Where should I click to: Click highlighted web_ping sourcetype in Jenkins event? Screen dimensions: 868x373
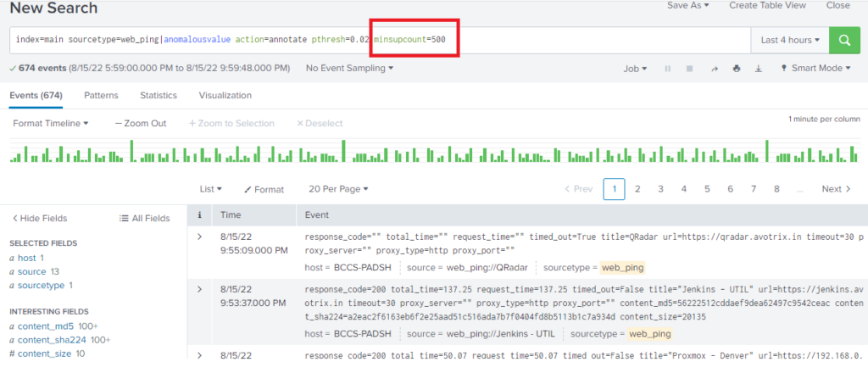click(649, 334)
